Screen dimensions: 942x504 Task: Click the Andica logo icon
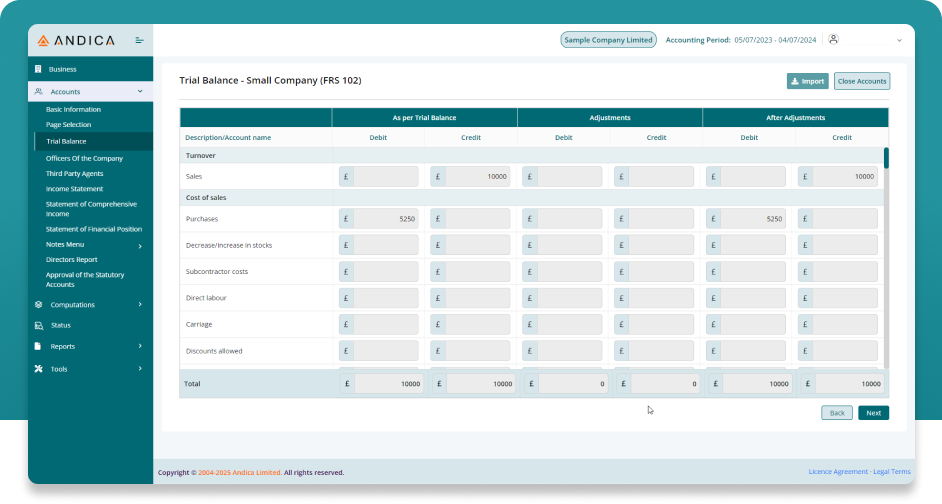coord(43,41)
